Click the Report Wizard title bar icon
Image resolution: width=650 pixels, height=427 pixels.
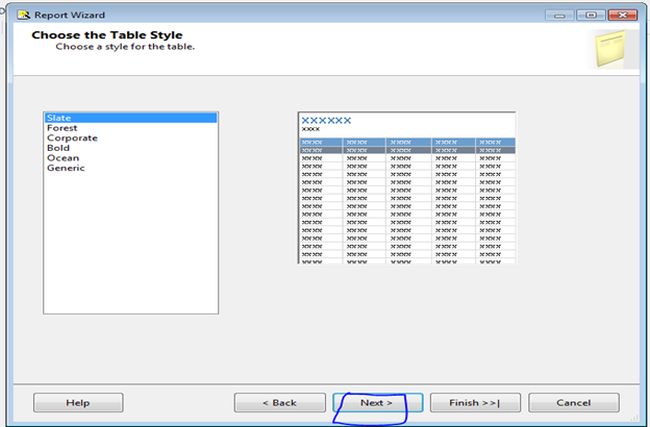coord(24,15)
